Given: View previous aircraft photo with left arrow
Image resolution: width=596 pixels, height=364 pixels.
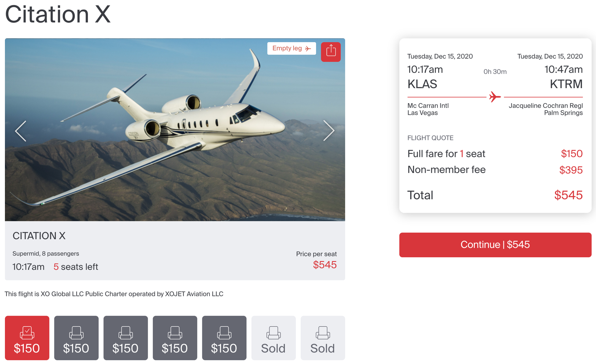Looking at the screenshot, I should coord(20,131).
